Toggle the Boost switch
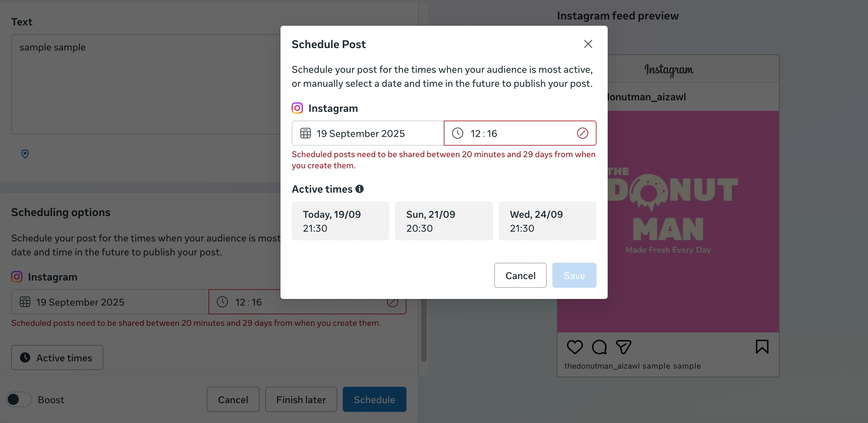 (19, 399)
